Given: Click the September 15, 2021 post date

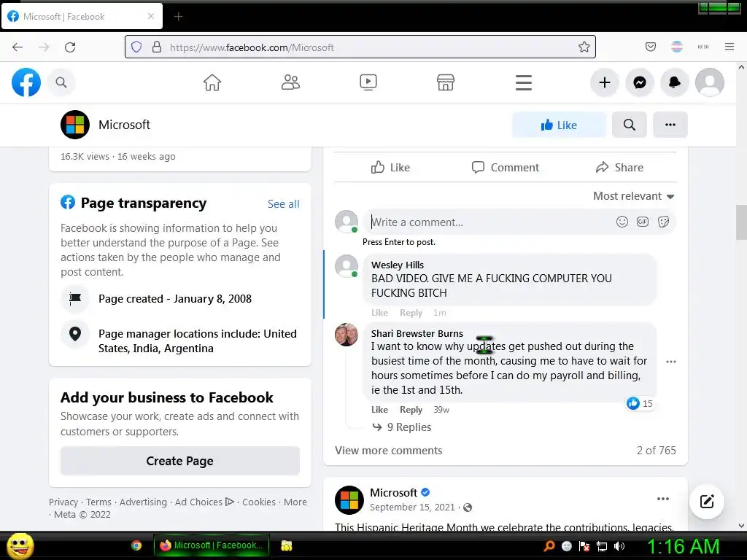Looking at the screenshot, I should click(x=412, y=507).
